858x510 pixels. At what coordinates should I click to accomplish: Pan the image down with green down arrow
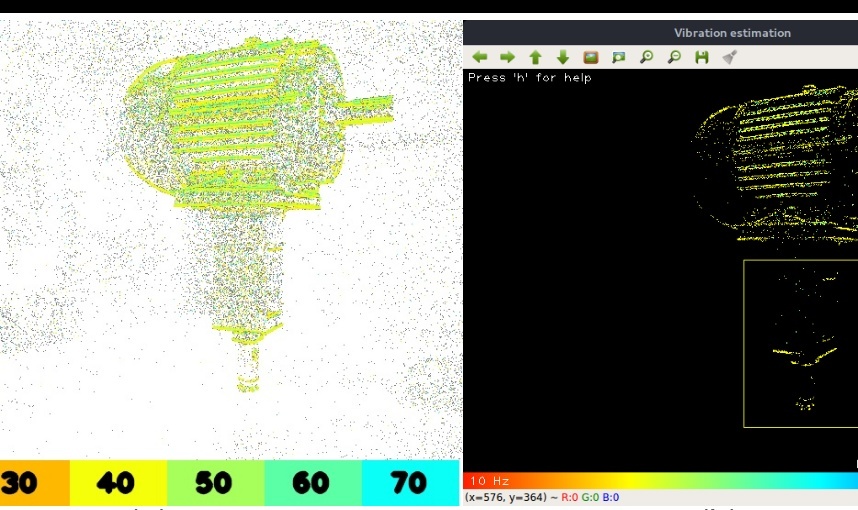[x=563, y=57]
